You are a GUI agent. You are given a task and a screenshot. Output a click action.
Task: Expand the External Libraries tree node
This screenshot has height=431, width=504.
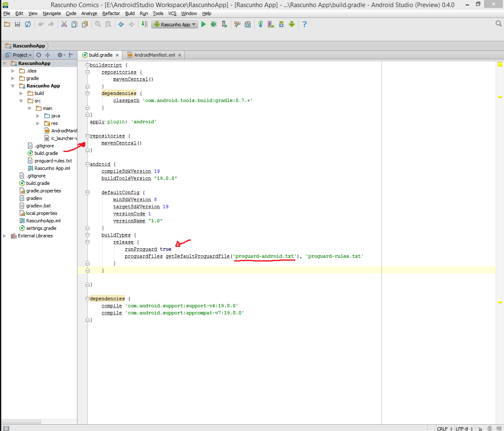[x=5, y=236]
